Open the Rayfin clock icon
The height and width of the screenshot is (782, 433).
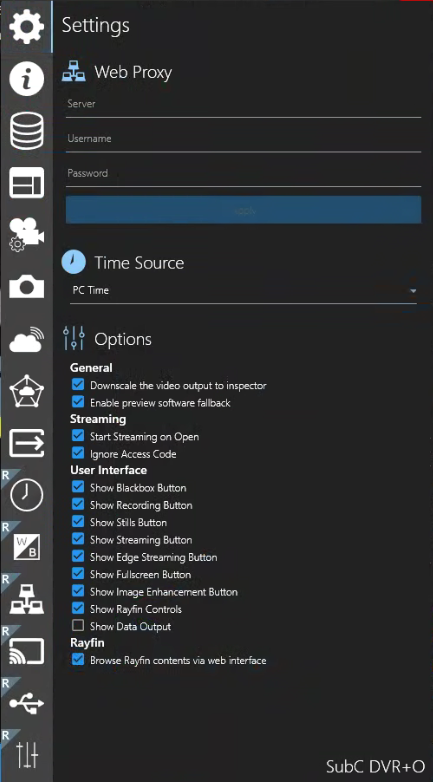coord(26,495)
